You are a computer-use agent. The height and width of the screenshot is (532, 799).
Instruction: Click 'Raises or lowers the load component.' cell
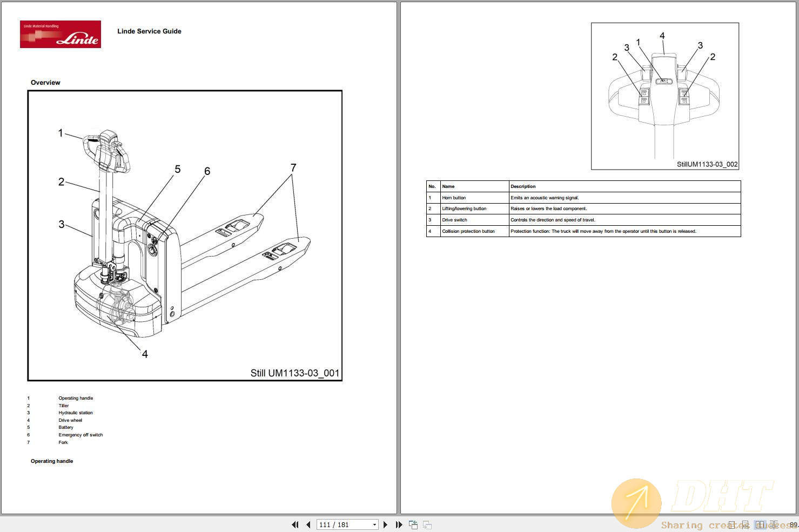point(625,208)
